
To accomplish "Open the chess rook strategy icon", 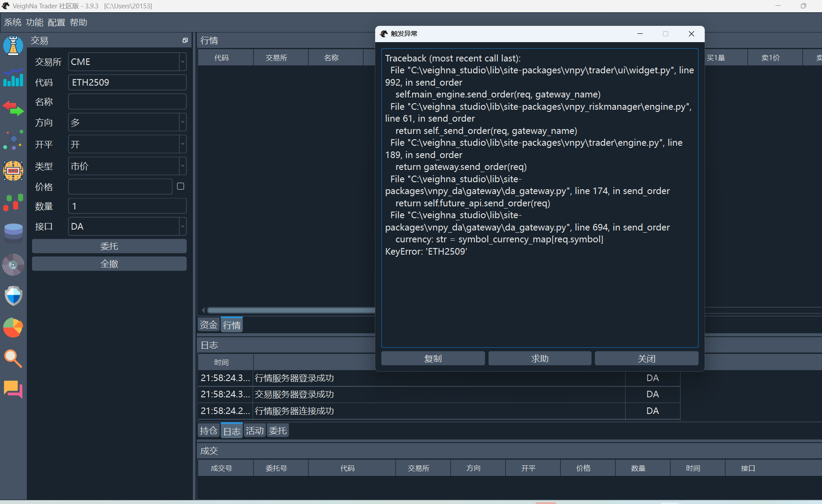I will pos(13,46).
